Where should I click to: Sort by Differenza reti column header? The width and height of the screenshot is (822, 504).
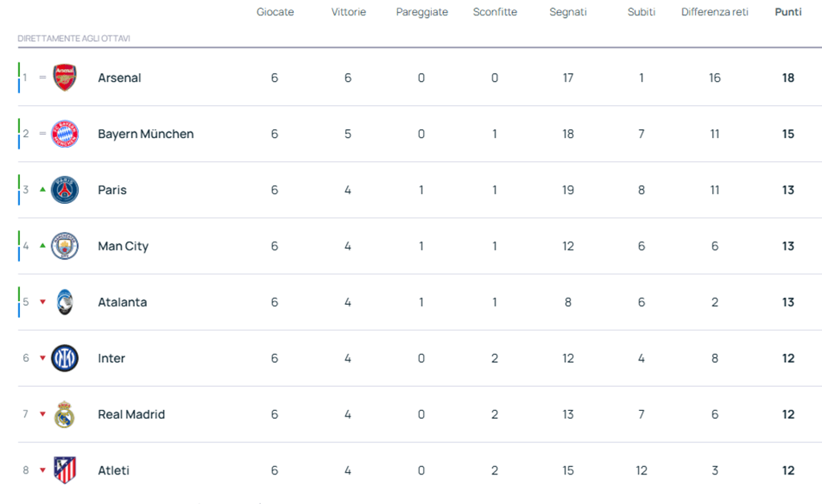714,12
